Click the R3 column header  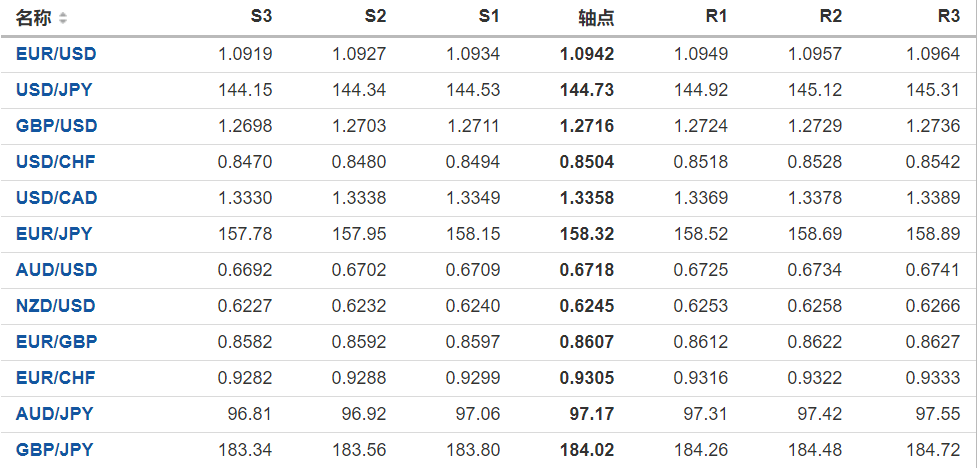pyautogui.click(x=949, y=17)
